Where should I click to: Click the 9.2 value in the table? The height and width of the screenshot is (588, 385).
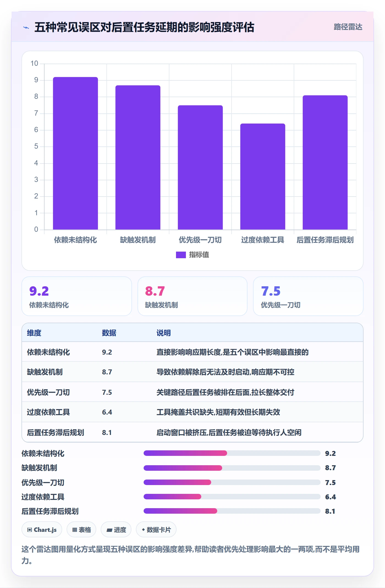107,352
